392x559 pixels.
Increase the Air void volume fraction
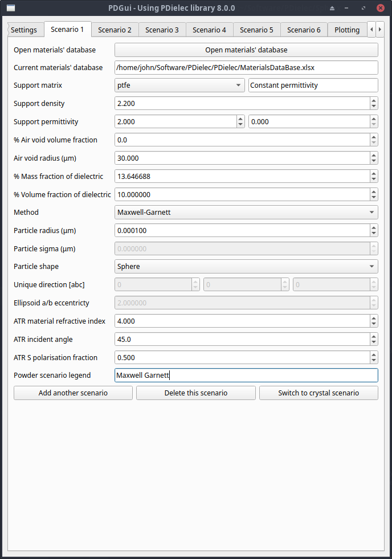(x=374, y=137)
